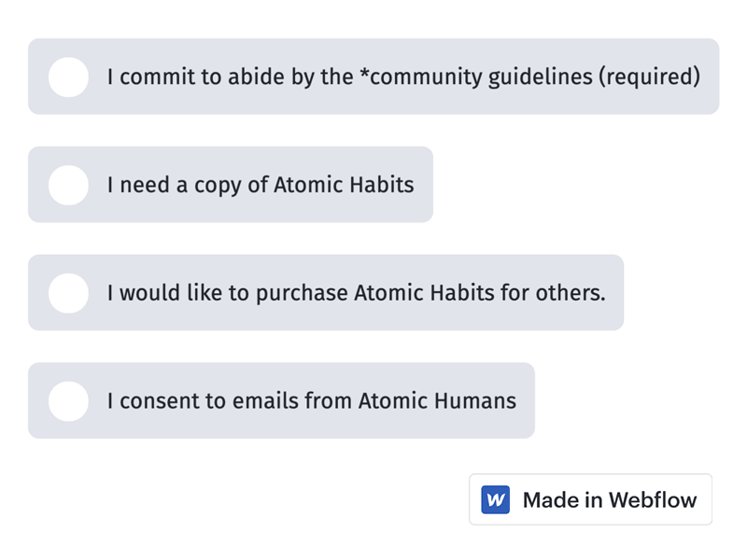
Task: Click the Made in Webflow badge
Action: pyautogui.click(x=590, y=499)
